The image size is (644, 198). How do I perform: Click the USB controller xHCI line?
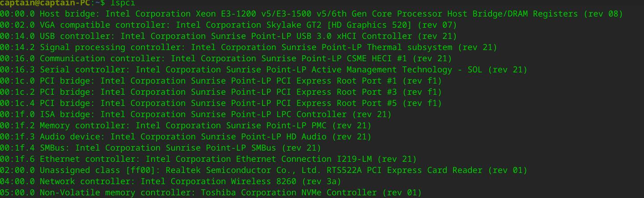tap(228, 36)
